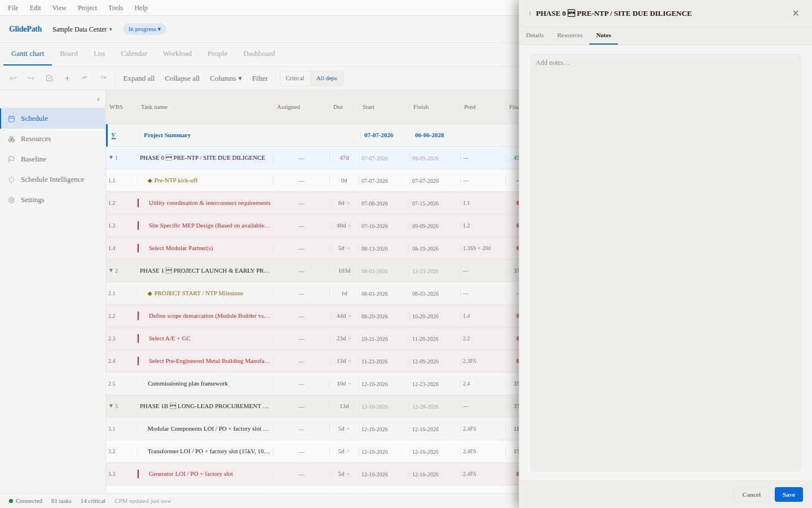Open the Tools menu
Screen dimensions: 812x508
click(x=116, y=8)
